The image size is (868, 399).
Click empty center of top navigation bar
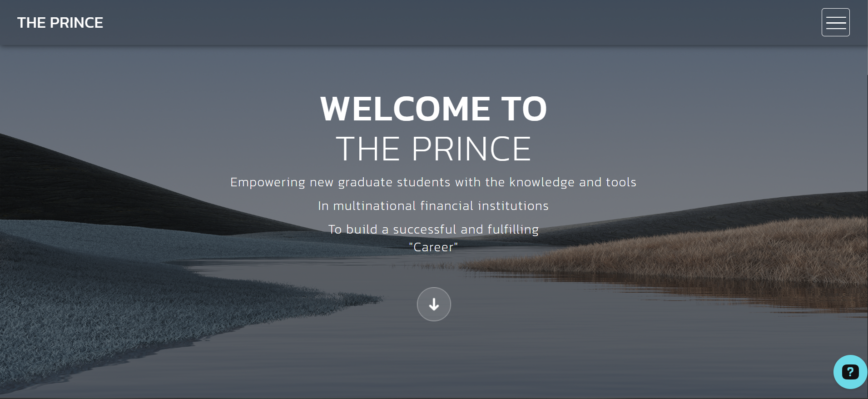point(434,23)
